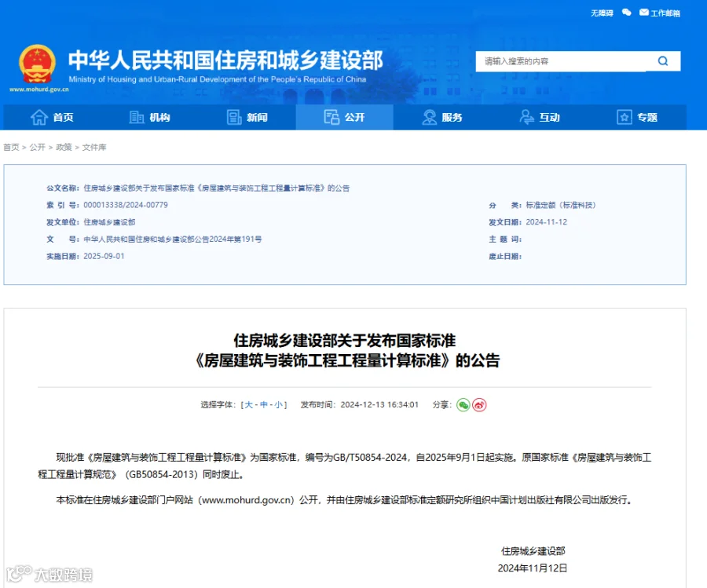The width and height of the screenshot is (707, 588).
Task: Open the WeChat icon in top bar
Action: [626, 12]
